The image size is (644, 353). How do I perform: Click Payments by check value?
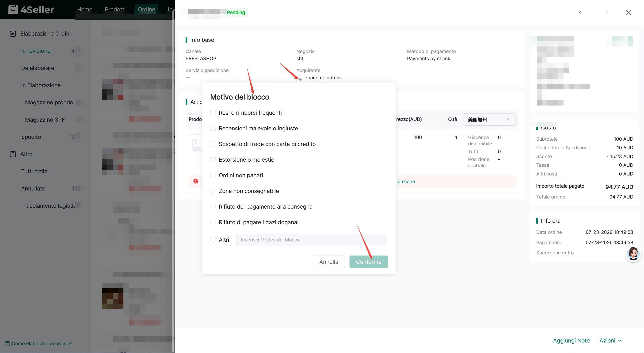tap(428, 59)
